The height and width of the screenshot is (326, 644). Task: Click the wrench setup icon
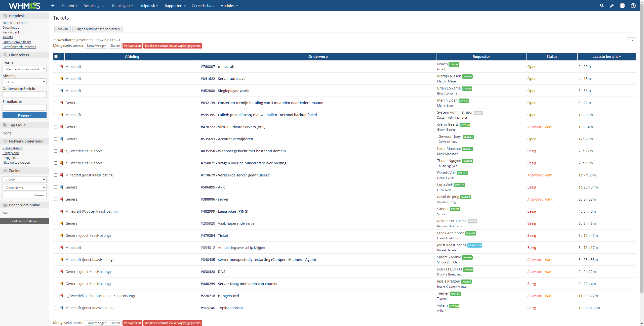tap(612, 6)
